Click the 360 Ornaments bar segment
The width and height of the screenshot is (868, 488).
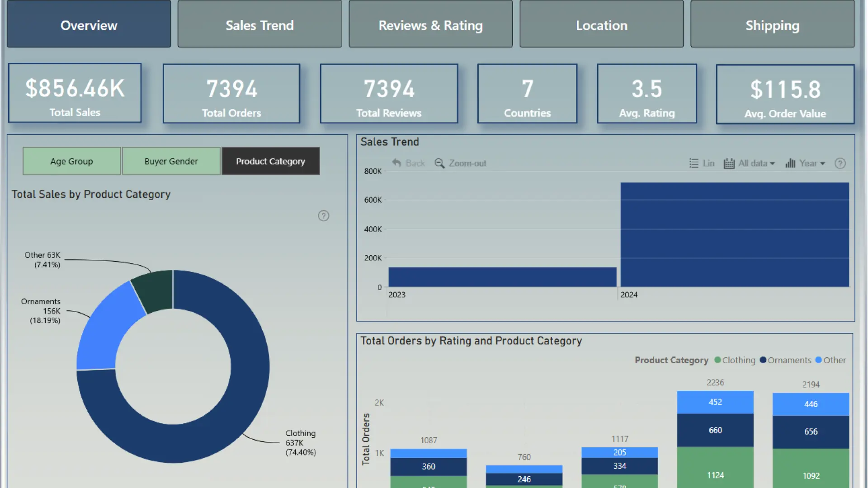pos(429,466)
